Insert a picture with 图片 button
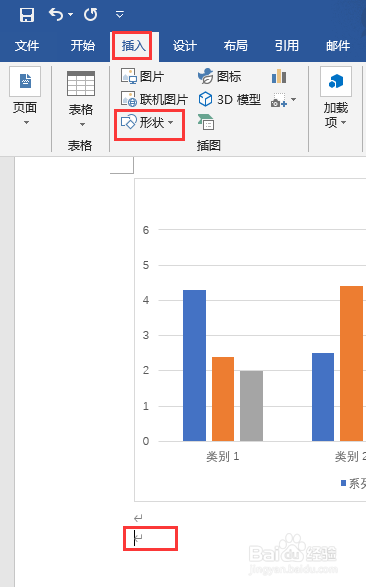This screenshot has width=366, height=587. coord(143,76)
